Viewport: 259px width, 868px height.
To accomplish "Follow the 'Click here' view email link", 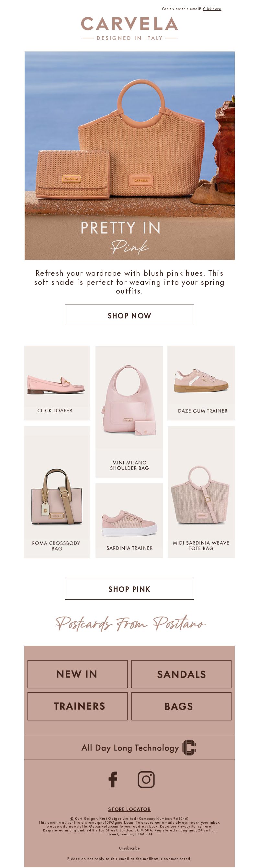I will coord(212,9).
